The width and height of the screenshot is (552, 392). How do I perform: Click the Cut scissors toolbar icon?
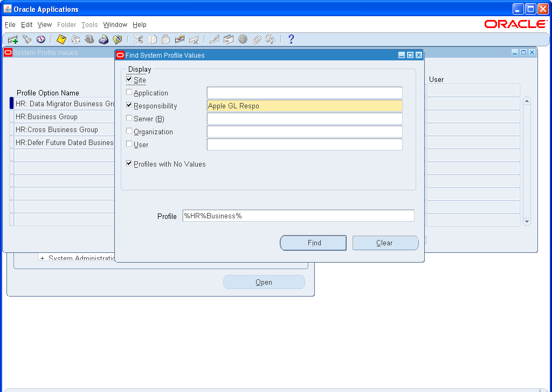137,39
